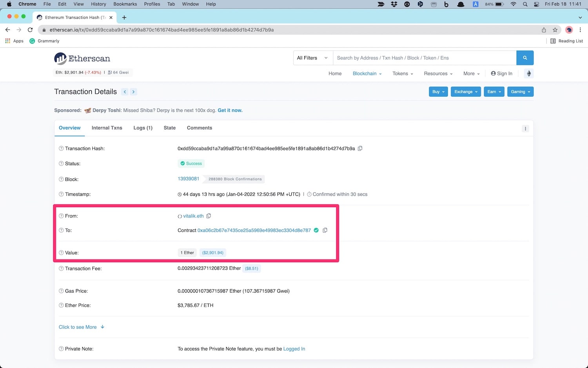
Task: Bookmark page with star icon
Action: [555, 30]
